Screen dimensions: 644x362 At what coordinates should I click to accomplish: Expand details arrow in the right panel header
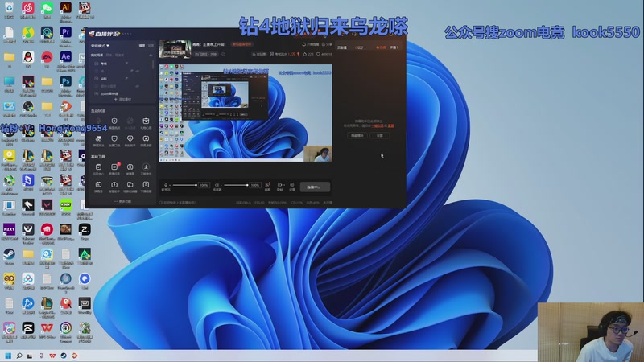(x=398, y=47)
